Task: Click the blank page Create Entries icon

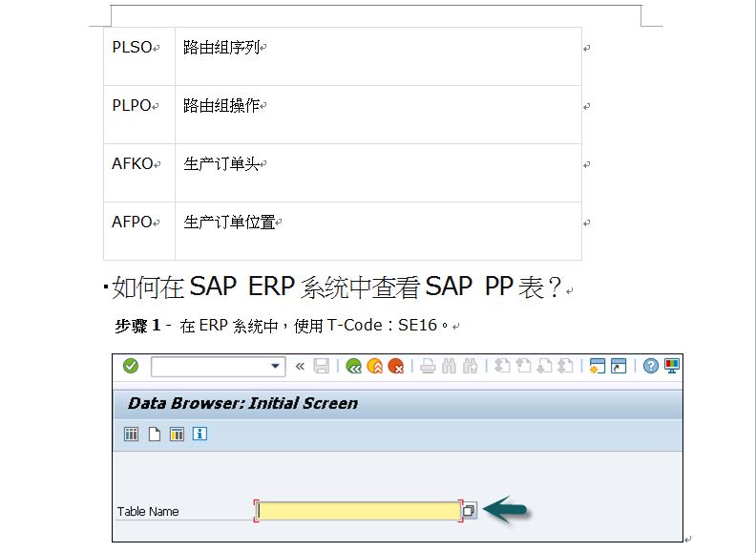Action: (155, 435)
